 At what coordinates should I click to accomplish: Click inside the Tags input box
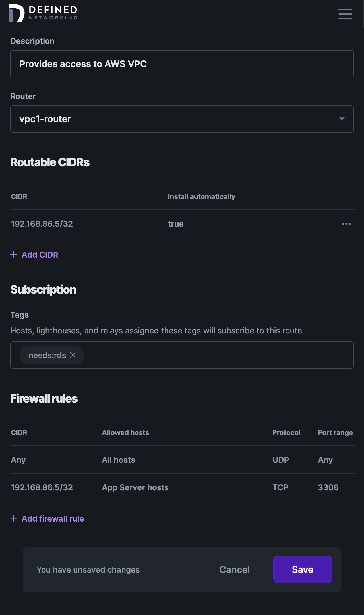point(199,355)
